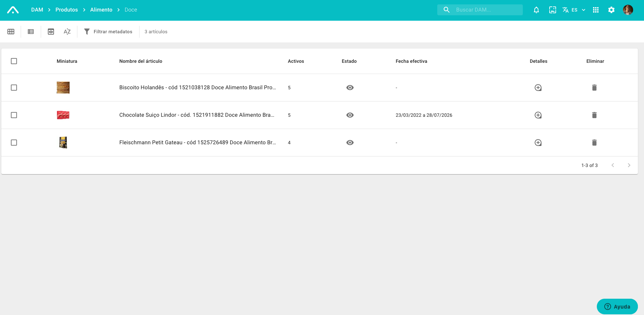Open user profile avatar

tap(628, 10)
